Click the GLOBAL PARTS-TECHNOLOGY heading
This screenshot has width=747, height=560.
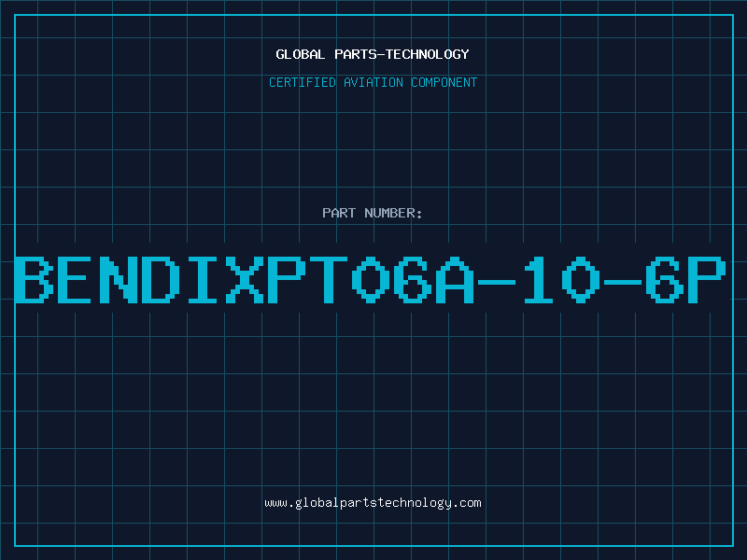pyautogui.click(x=373, y=54)
